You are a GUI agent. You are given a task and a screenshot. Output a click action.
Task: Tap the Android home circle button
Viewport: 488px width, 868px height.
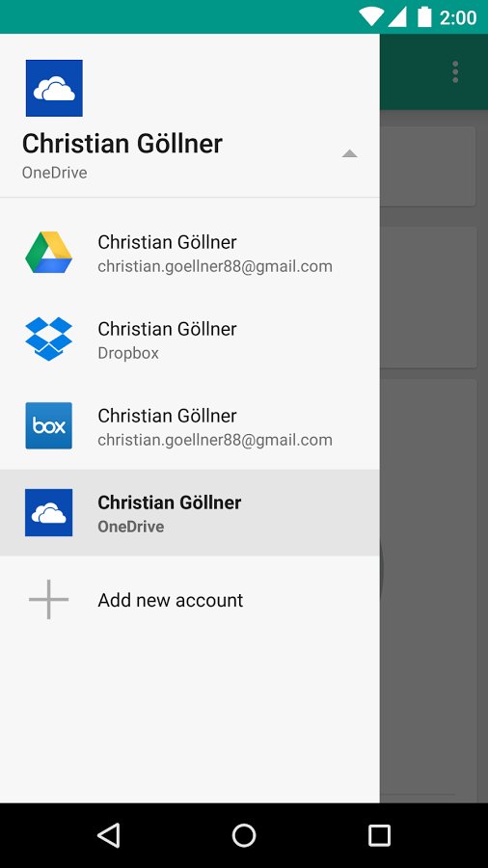244,835
